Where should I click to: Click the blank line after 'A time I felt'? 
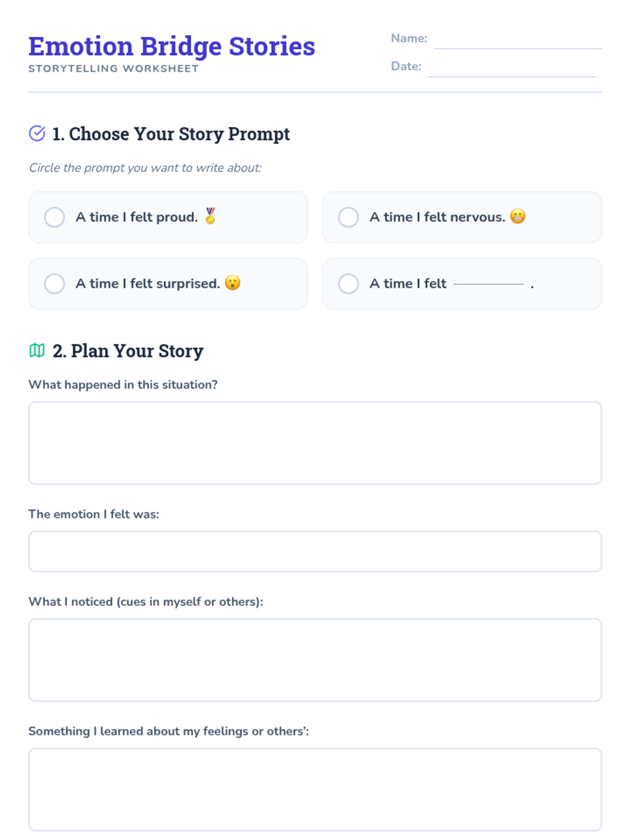(488, 283)
